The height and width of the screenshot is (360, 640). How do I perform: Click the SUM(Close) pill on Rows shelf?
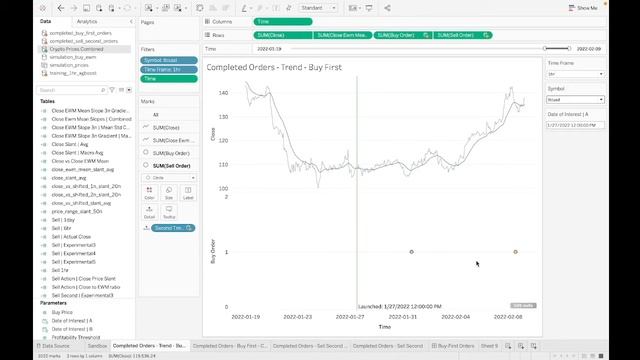[283, 36]
